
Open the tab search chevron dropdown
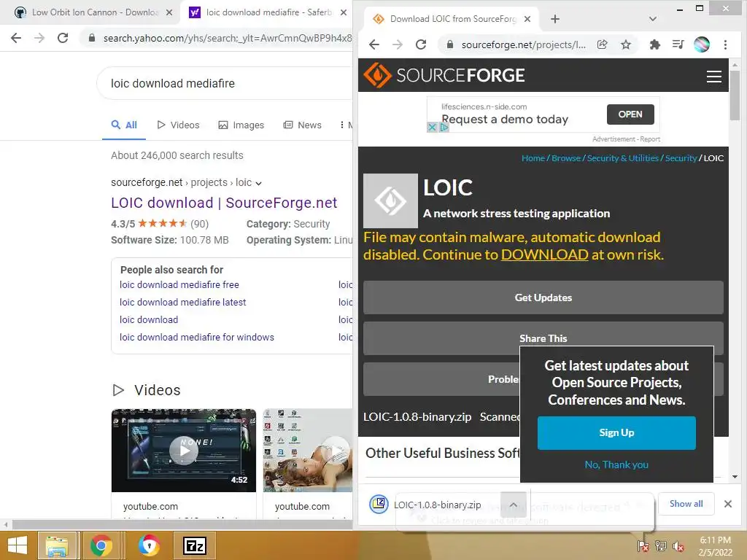tap(653, 19)
